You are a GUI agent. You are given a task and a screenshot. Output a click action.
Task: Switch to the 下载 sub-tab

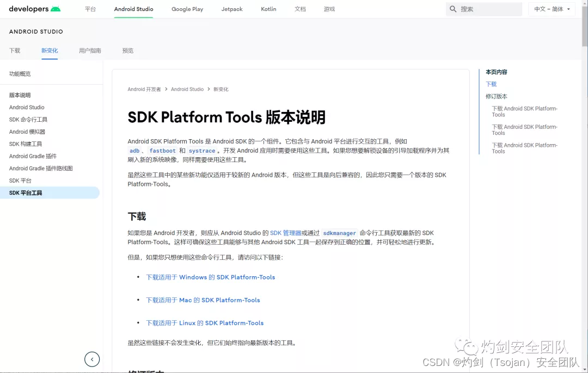pos(15,51)
